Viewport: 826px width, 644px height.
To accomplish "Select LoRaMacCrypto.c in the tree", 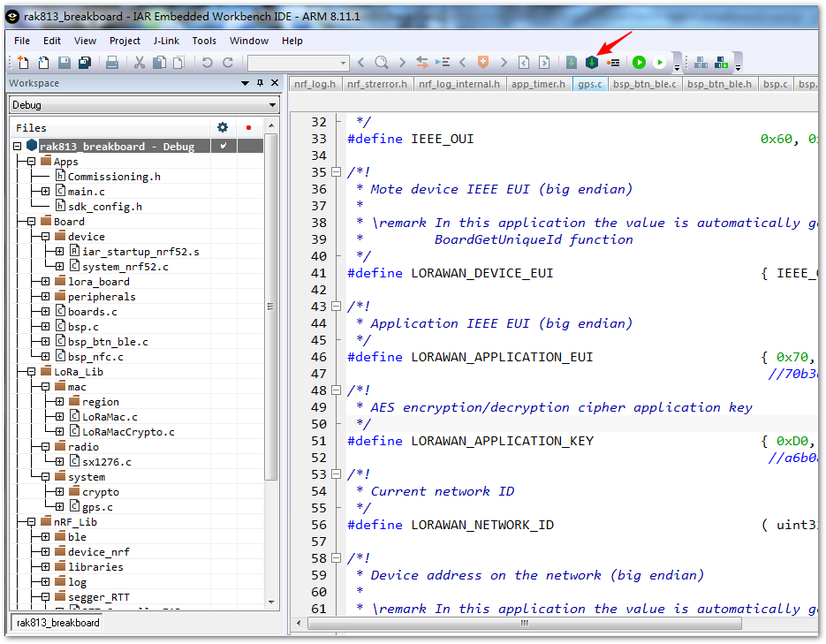I will point(128,432).
